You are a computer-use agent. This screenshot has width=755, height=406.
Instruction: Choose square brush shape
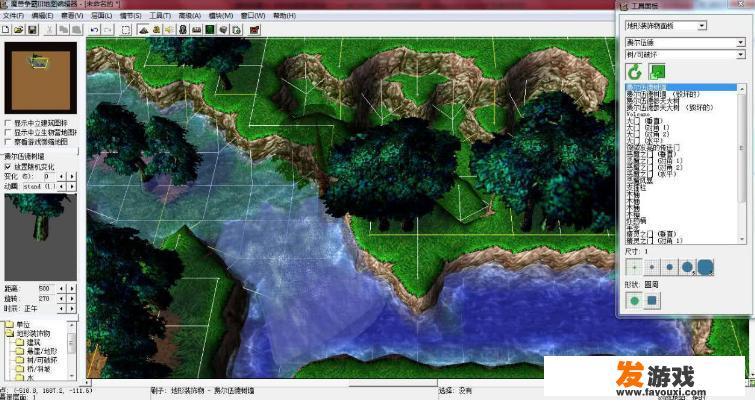pos(652,301)
